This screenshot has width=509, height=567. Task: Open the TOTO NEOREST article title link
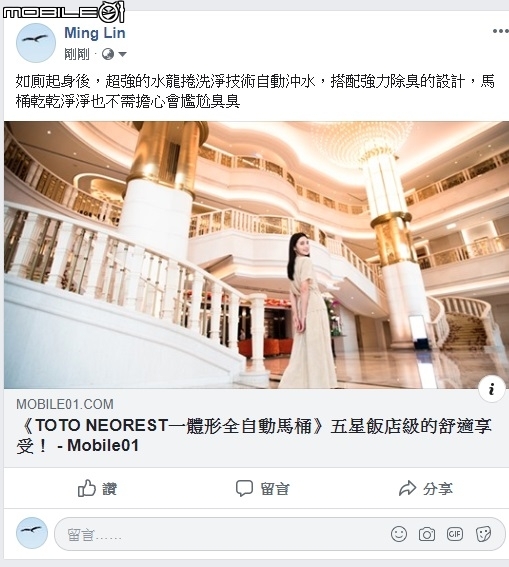[254, 436]
